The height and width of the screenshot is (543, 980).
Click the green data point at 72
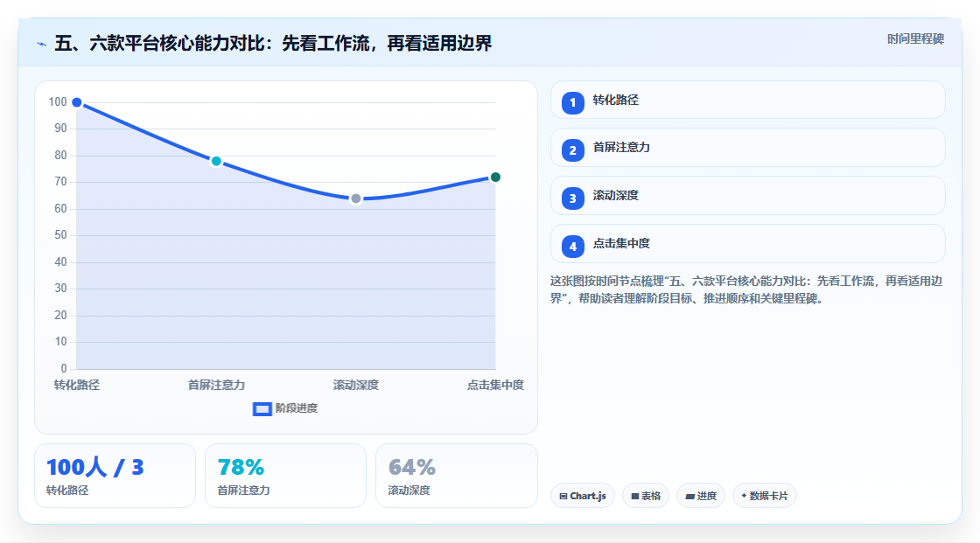click(x=495, y=178)
